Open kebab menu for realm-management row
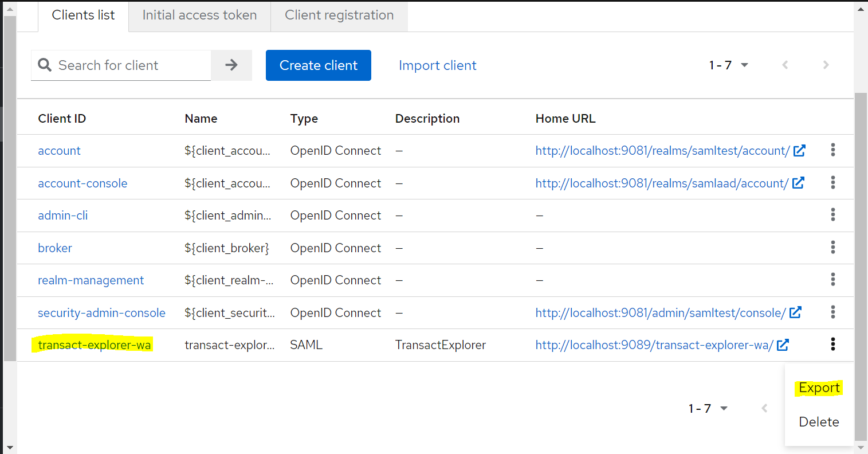 pos(832,280)
